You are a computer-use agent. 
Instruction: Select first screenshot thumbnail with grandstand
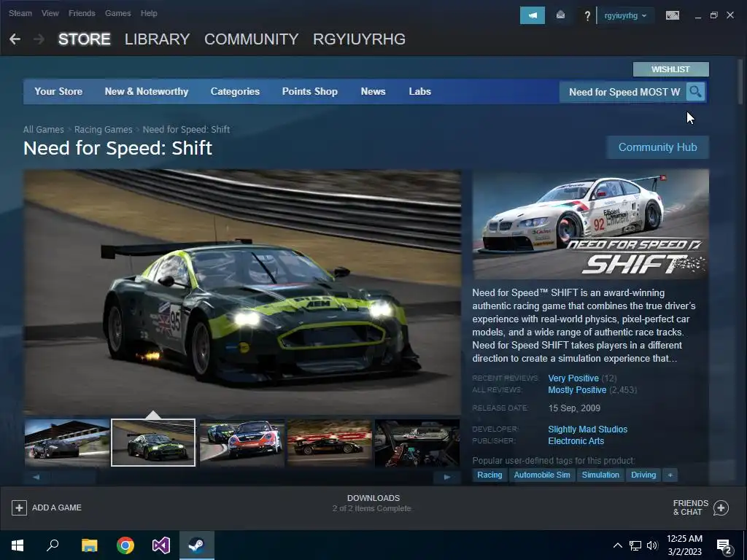point(66,443)
